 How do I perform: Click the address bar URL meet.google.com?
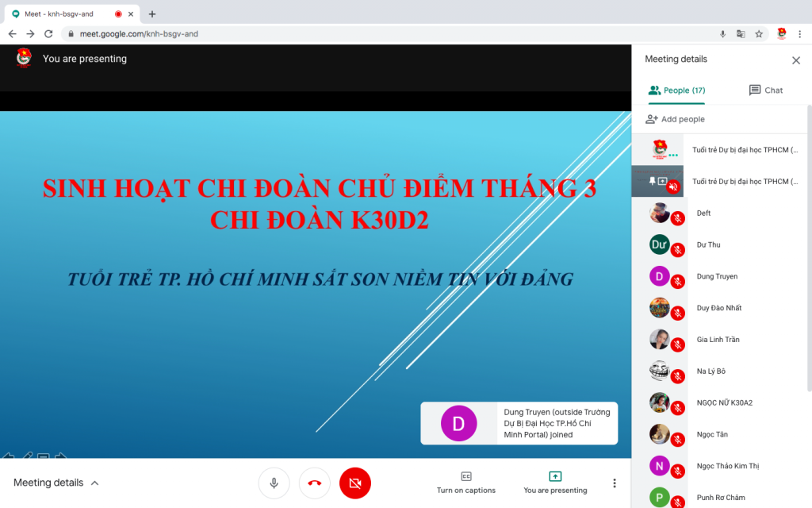click(x=139, y=33)
